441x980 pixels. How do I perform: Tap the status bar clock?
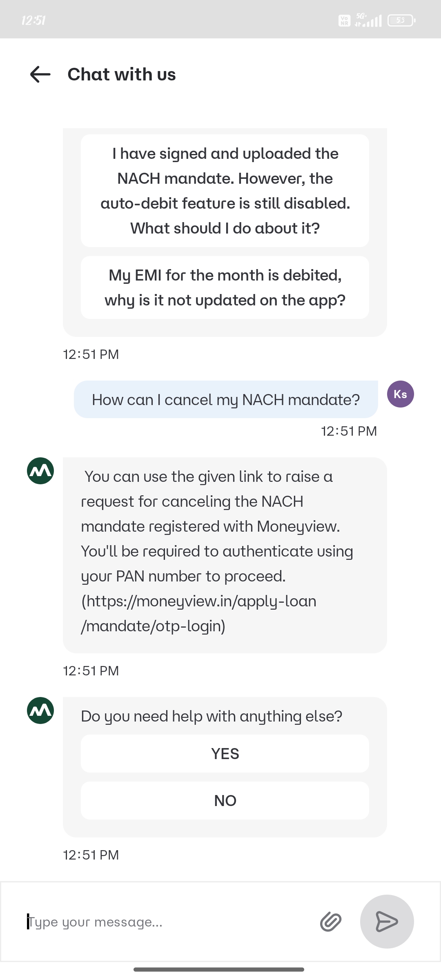point(33,20)
